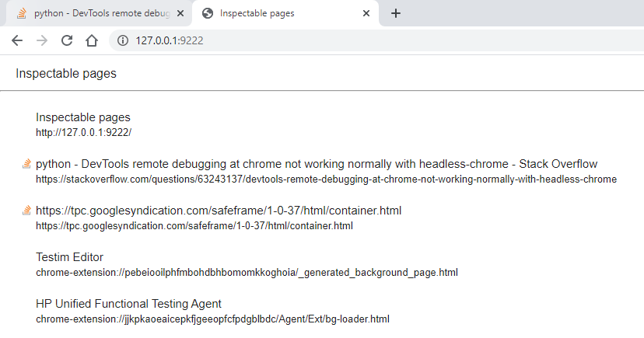Open the Inspectable pages entry link

coord(83,117)
